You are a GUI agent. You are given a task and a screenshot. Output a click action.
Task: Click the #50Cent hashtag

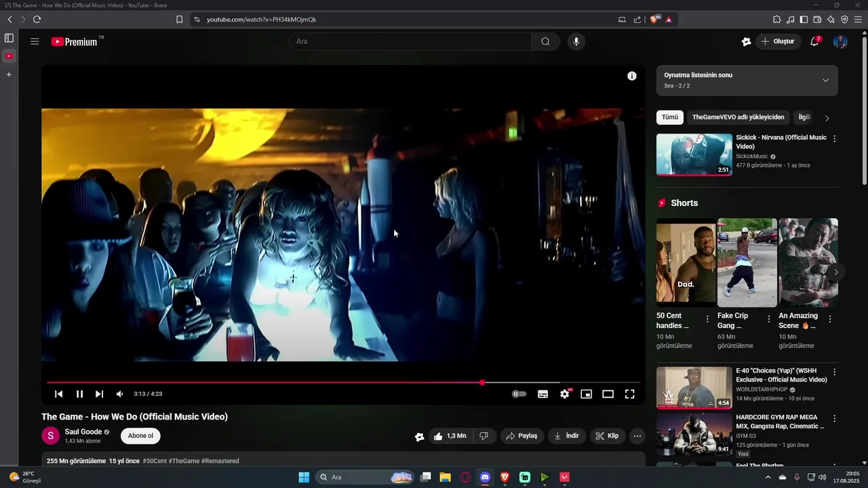point(155,461)
